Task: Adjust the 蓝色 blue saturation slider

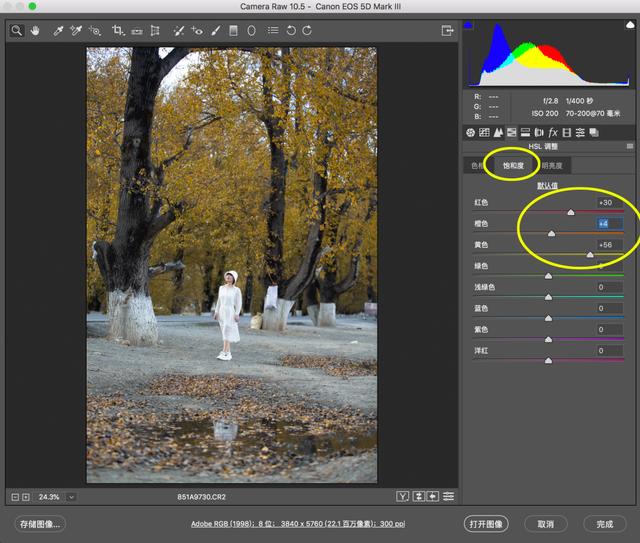Action: (549, 318)
